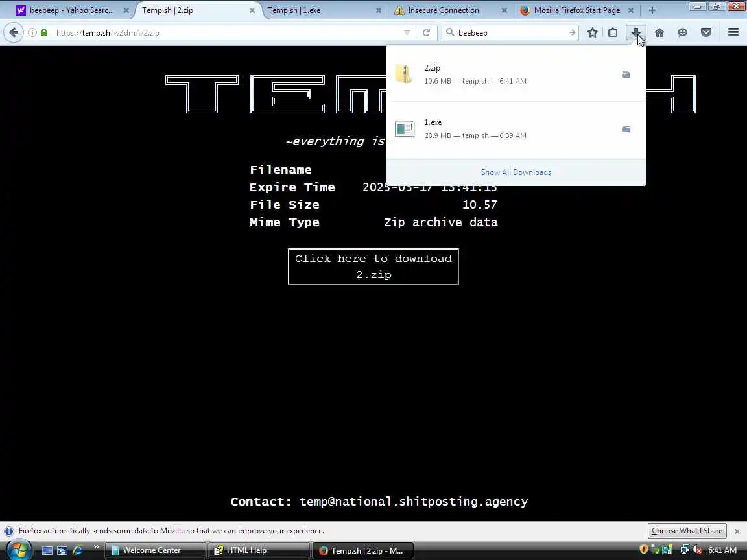Image resolution: width=747 pixels, height=560 pixels.
Task: Close the Temp.sh | 1.exe tab
Action: pos(378,10)
